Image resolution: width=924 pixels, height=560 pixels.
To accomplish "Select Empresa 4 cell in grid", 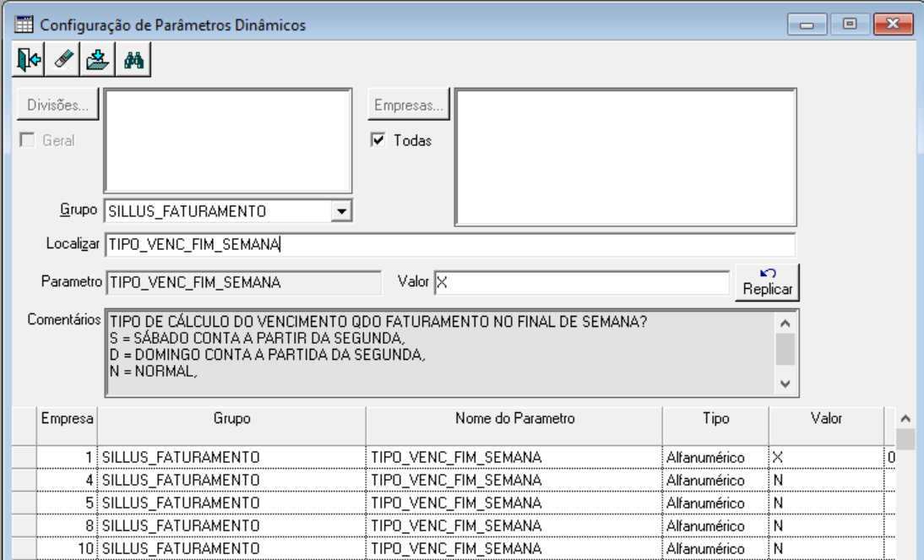I will [68, 481].
